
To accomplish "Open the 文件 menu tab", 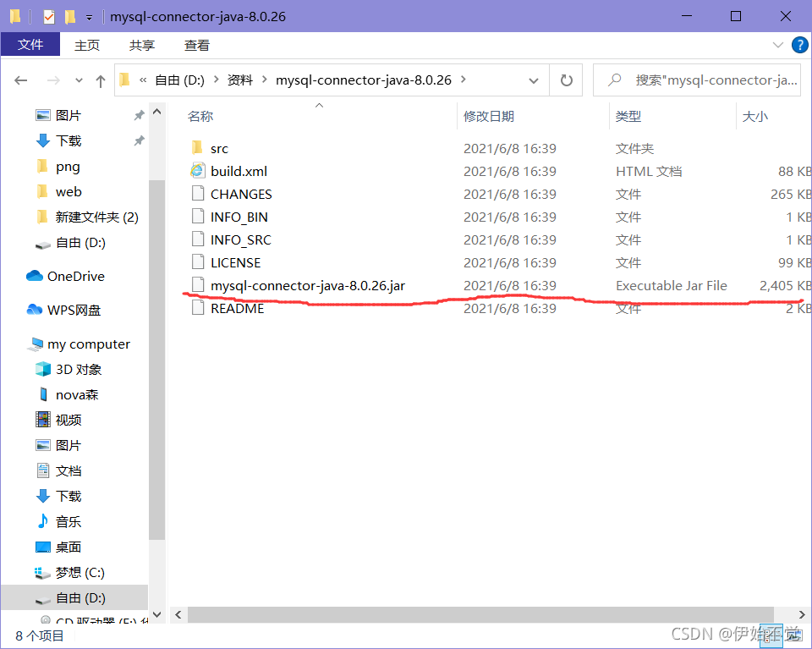I will tap(30, 45).
